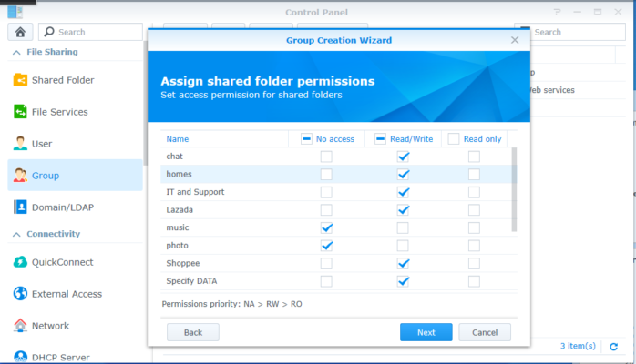Uncheck No access for music folder
The width and height of the screenshot is (636, 364).
326,228
